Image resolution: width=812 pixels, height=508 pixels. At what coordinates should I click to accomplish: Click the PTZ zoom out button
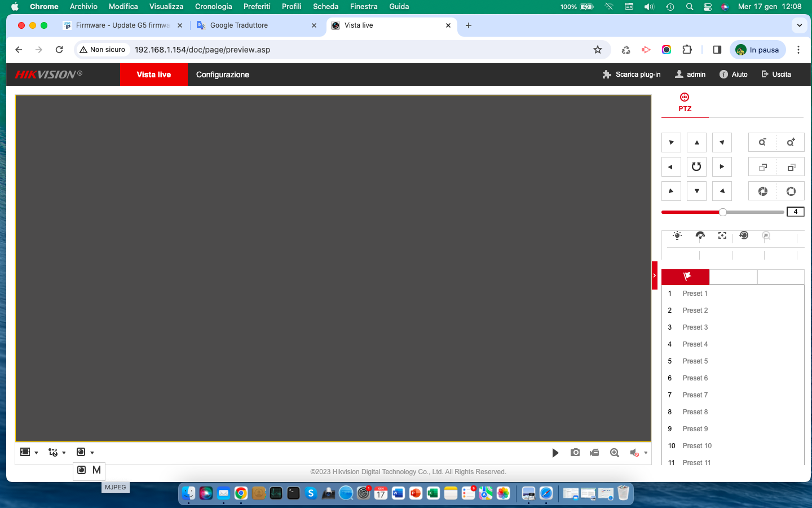click(762, 143)
